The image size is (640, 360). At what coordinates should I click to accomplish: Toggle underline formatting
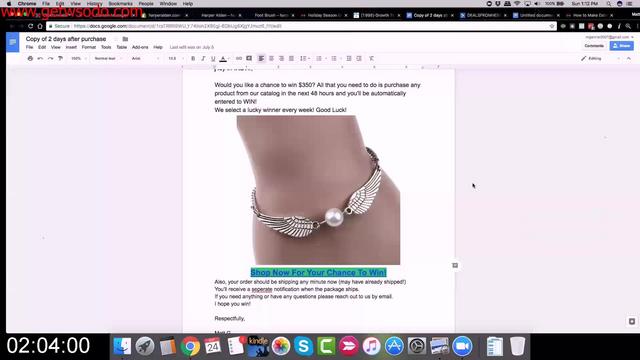pos(213,59)
